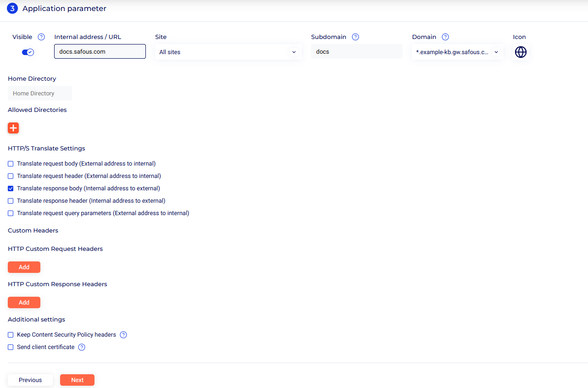The image size is (588, 388).
Task: Click the help icon next to Visible
Action: point(41,37)
